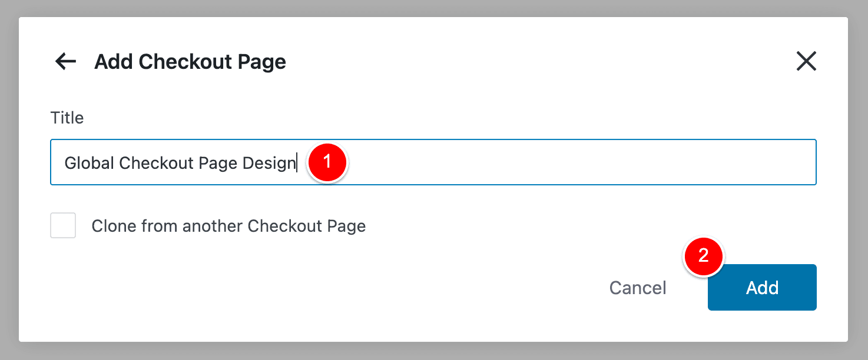The image size is (868, 360).
Task: Click blank dialog area below the checkbox
Action: (x=294, y=288)
